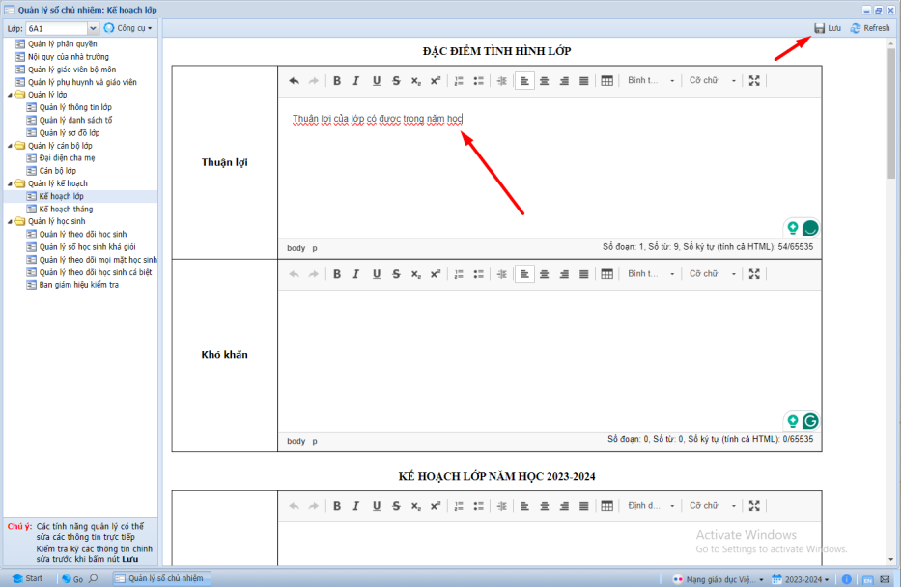902x588 pixels.
Task: Click Bold in the Khó khăn editor
Action: tap(337, 274)
